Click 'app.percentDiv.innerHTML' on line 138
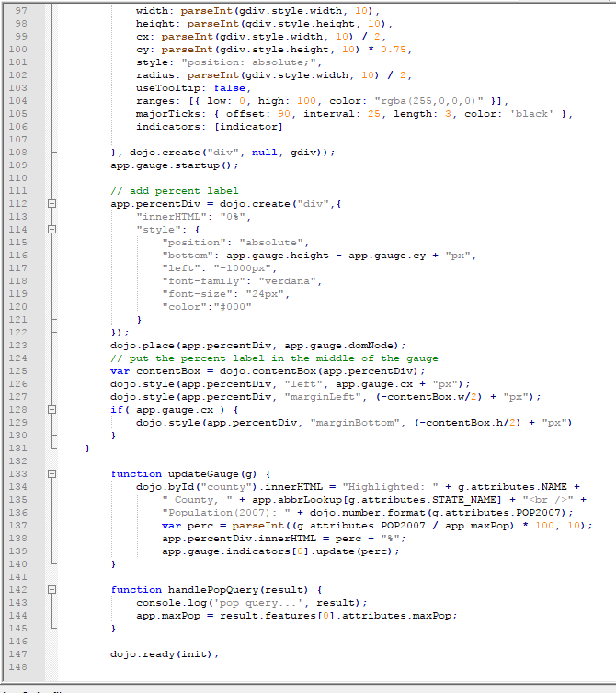The width and height of the screenshot is (616, 693). [x=239, y=539]
